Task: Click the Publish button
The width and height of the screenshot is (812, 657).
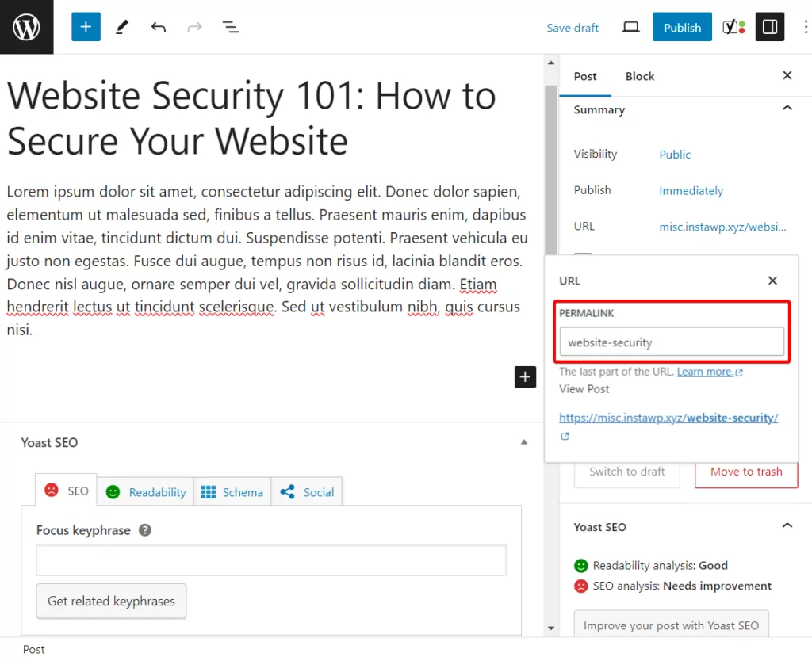Action: [x=682, y=27]
